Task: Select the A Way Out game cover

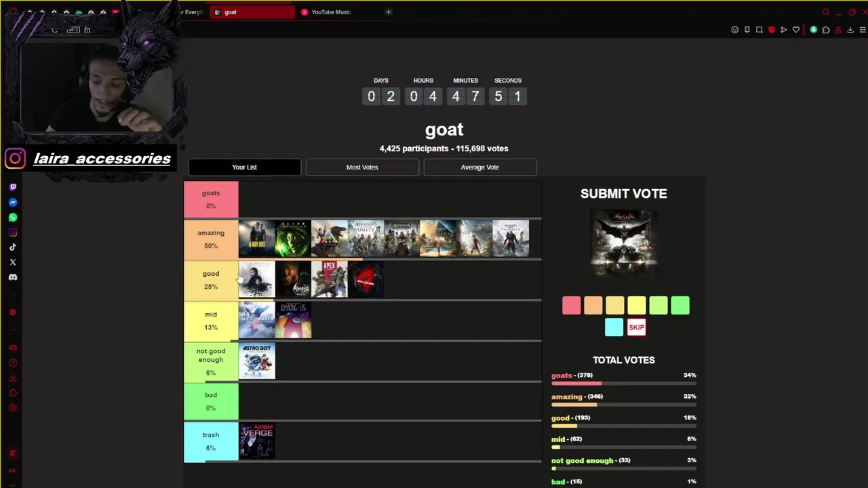Action: coord(257,239)
